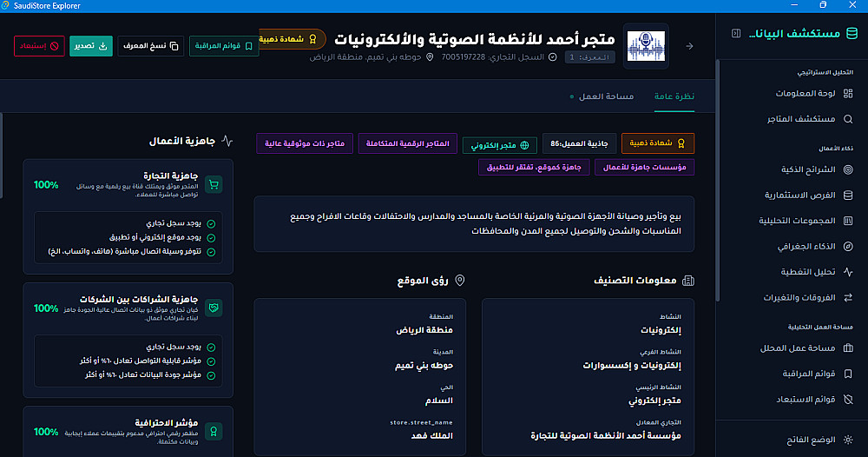Viewport: 868px width, 457px height.
Task: Click the map icon beside مساحة عمل المحلل
Action: (x=848, y=348)
